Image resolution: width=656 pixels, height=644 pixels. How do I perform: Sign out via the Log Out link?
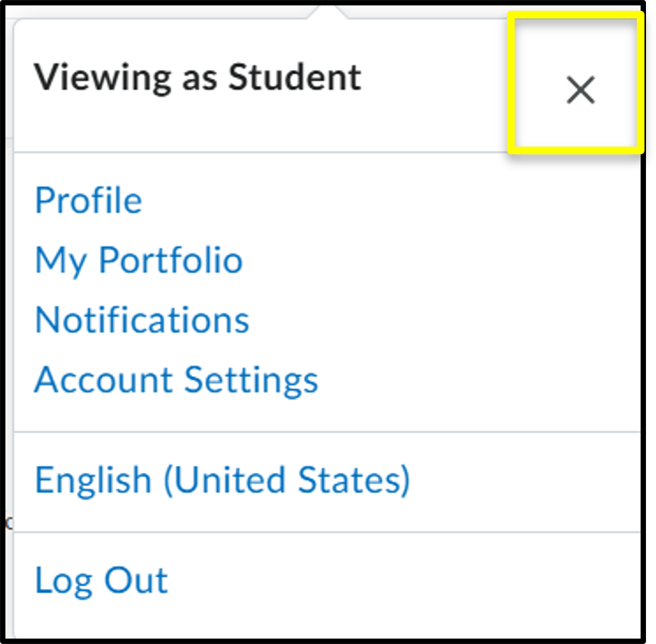click(101, 580)
